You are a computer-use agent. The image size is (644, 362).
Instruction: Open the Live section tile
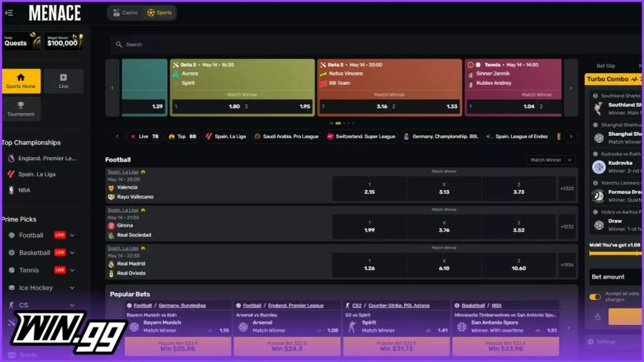point(64,81)
